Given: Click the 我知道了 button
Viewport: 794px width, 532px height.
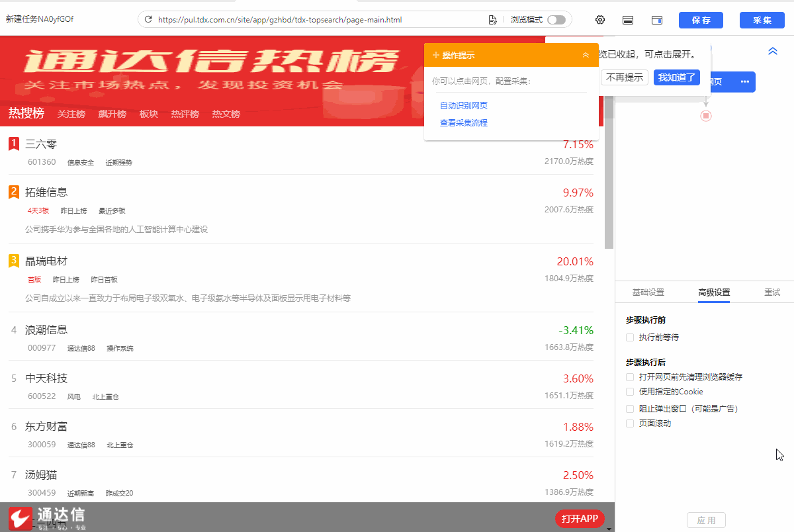Looking at the screenshot, I should click(x=677, y=77).
